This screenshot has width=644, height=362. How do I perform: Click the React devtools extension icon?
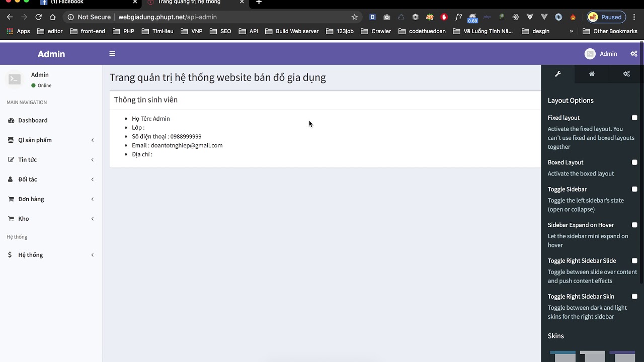tap(516, 17)
